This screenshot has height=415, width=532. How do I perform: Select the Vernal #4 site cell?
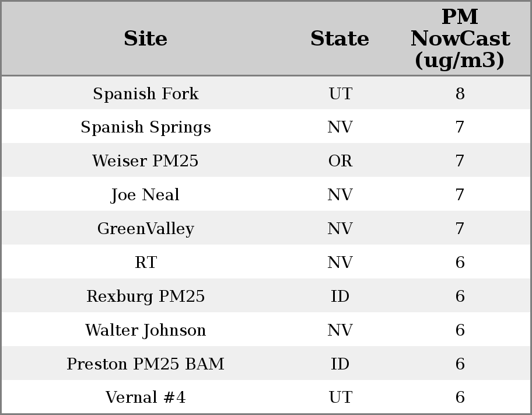click(145, 397)
